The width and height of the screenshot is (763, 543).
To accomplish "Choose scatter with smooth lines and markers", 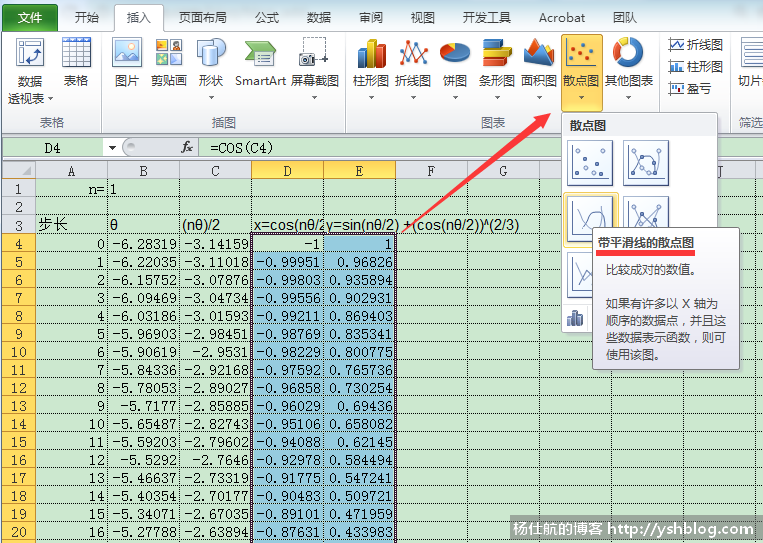I will click(646, 163).
